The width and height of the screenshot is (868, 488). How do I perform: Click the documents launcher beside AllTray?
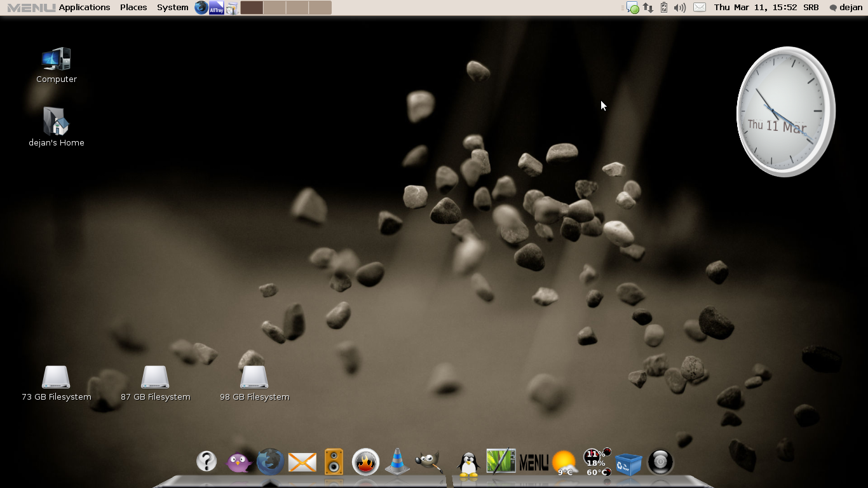(x=232, y=8)
